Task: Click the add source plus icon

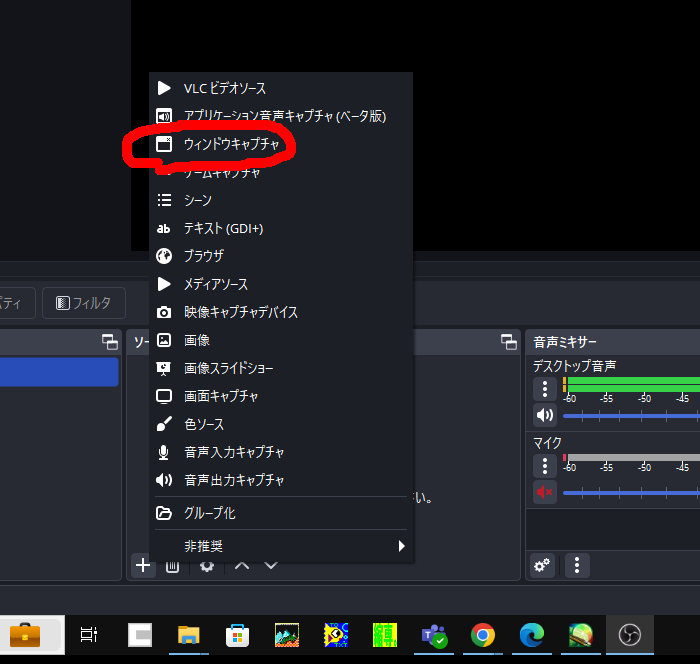Action: (143, 566)
